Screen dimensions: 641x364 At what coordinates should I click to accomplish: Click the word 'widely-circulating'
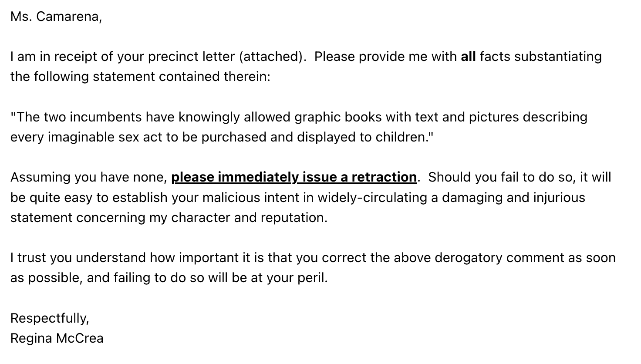[372, 198]
